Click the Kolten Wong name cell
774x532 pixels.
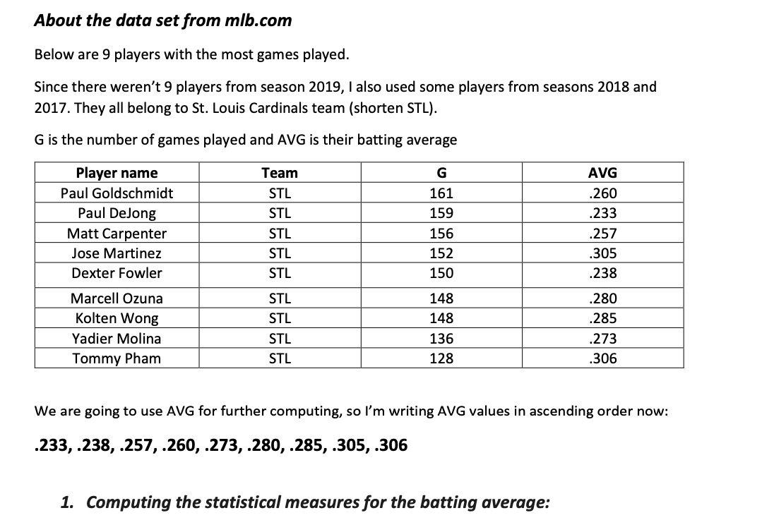tap(117, 318)
